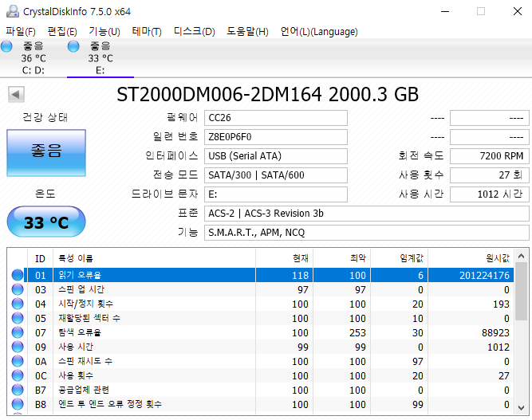Image resolution: width=532 pixels, height=420 pixels.
Task: Click the blue status orb for C: D: disk
Action: tap(6, 46)
